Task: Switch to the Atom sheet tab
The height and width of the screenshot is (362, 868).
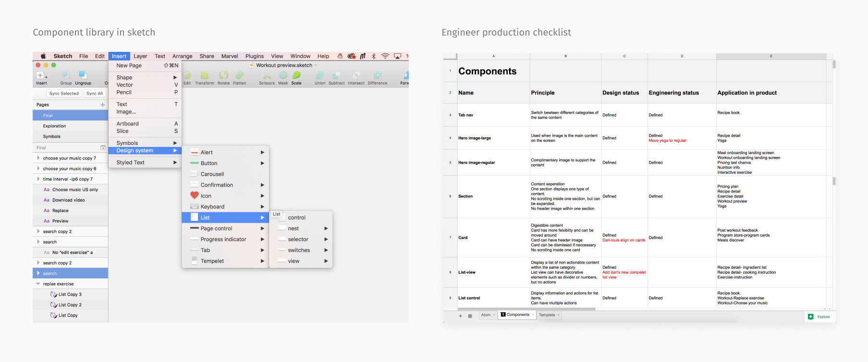Action: [486, 315]
